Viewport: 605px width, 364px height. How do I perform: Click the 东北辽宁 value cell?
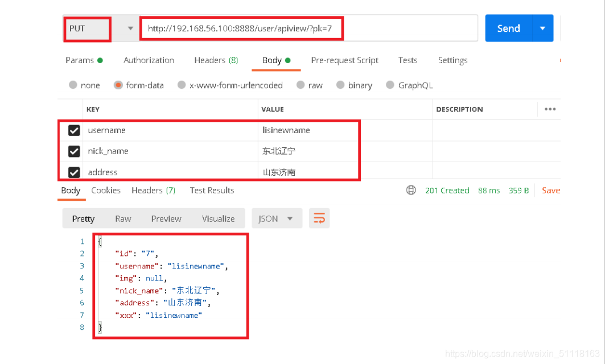pyautogui.click(x=345, y=151)
